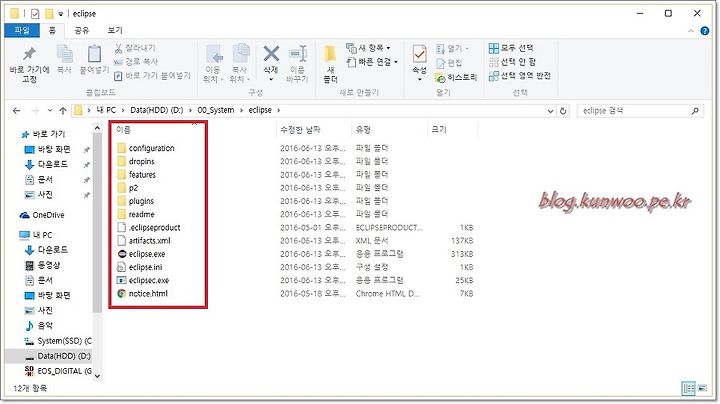Click Select none (선택 안 함)
The height and width of the screenshot is (404, 720).
pyautogui.click(x=512, y=62)
